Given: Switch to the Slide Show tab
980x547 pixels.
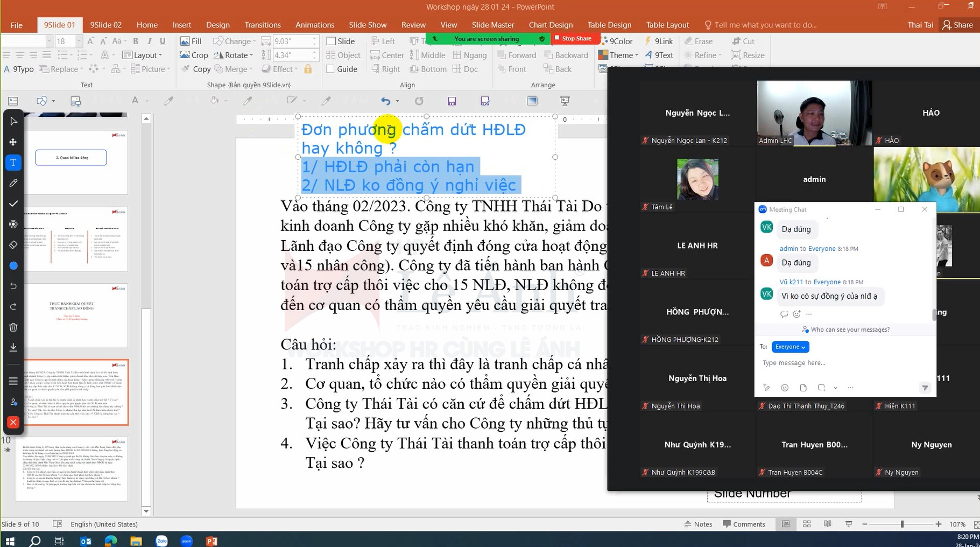Looking at the screenshot, I should (367, 25).
